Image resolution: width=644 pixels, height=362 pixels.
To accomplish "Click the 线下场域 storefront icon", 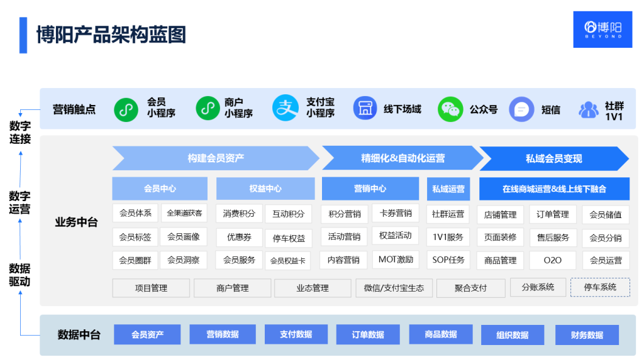I will point(365,108).
